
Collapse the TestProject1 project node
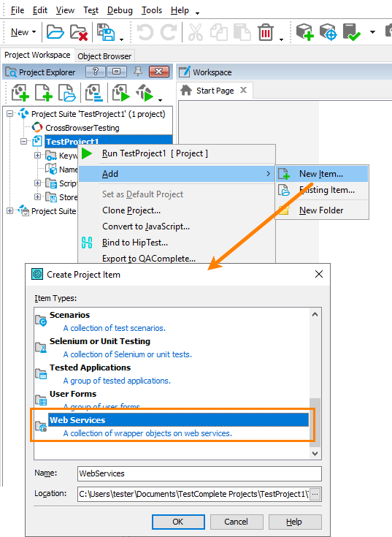23,141
